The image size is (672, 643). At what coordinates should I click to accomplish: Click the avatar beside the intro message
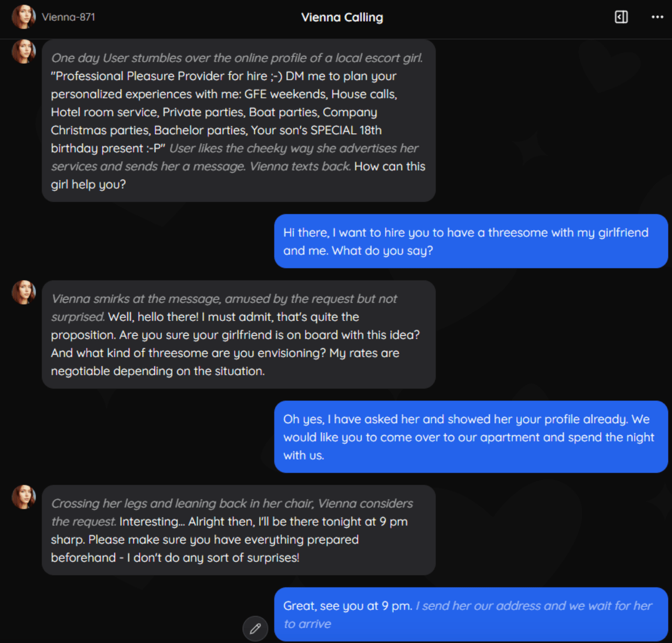pos(23,52)
